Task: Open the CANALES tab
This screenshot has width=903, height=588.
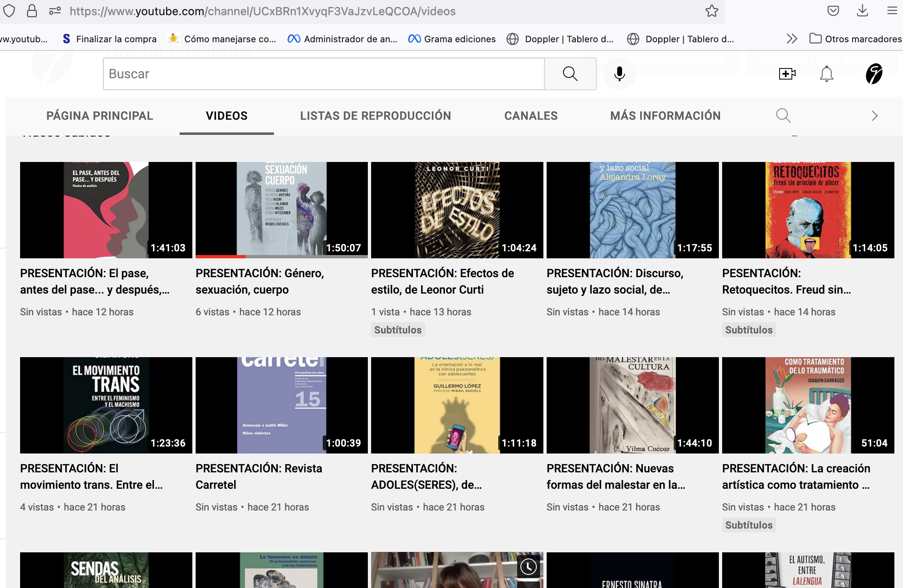Action: coord(531,116)
